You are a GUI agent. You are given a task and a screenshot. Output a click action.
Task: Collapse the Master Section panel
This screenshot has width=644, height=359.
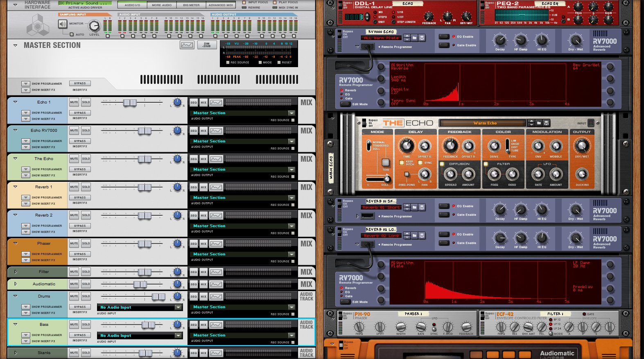pyautogui.click(x=15, y=45)
